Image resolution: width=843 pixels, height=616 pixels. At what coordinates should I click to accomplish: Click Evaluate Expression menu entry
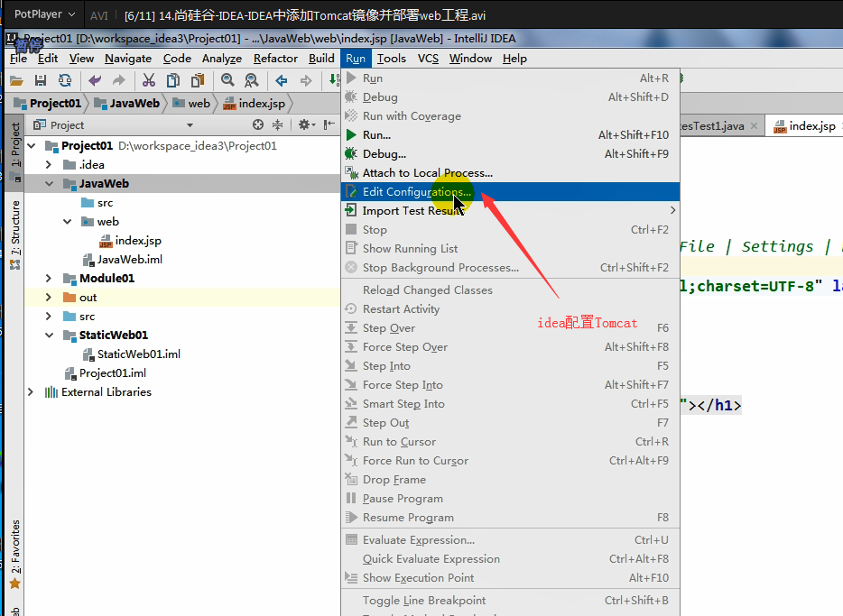510,539
